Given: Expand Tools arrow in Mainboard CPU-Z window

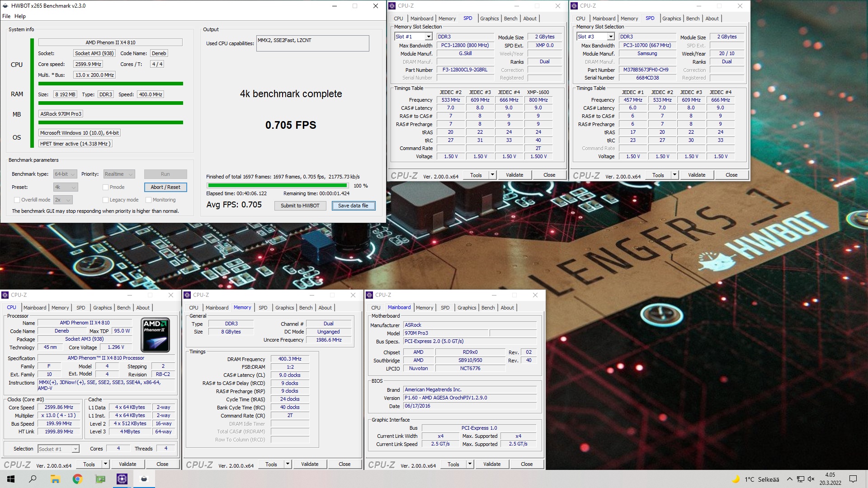Looking at the screenshot, I should (470, 464).
